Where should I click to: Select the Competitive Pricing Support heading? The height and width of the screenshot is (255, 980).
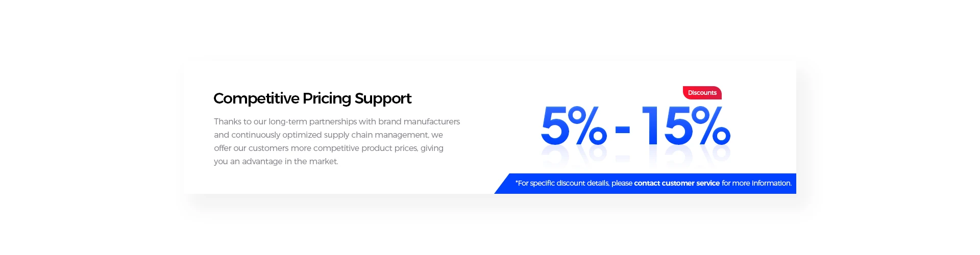(x=312, y=98)
